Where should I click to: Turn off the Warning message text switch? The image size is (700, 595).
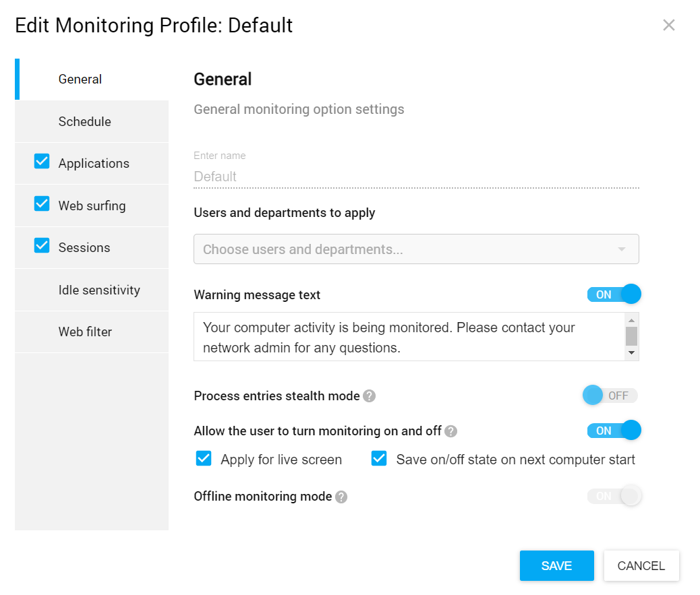click(613, 294)
